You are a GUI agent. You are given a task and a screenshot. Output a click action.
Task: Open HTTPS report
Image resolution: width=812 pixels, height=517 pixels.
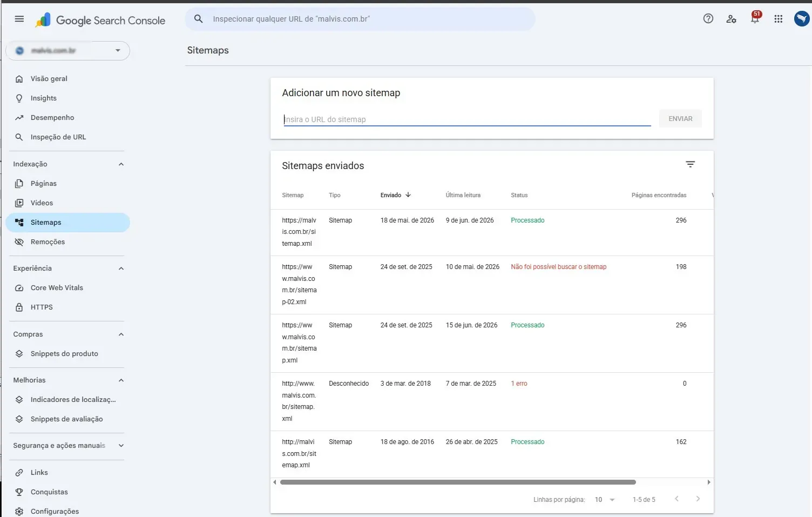67,307
